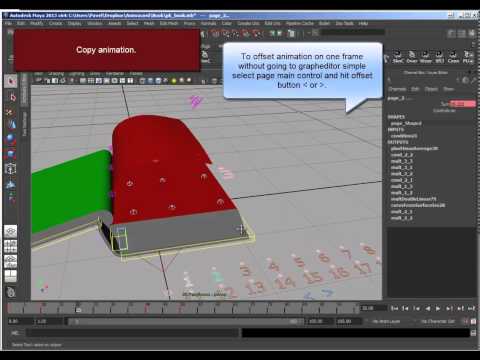Screen dimensions: 480x360
Task: Click the Over shelf button
Action: (x=412, y=57)
